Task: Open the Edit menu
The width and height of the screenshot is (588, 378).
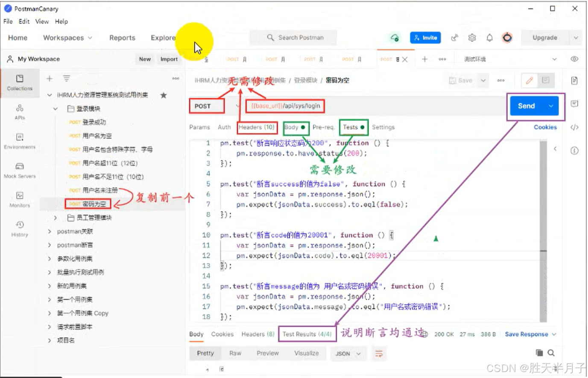Action: pos(24,21)
